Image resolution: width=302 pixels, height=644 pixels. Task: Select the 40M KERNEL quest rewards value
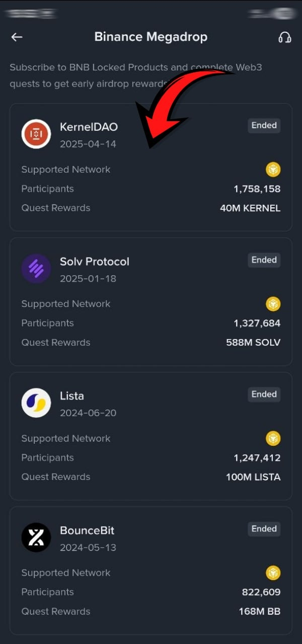(250, 208)
